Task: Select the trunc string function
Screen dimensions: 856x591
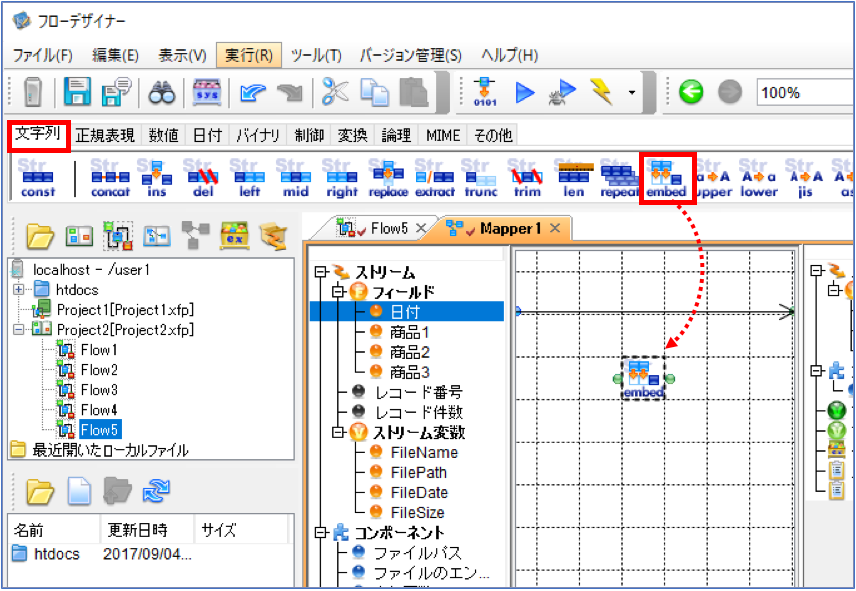Action: coord(481,178)
